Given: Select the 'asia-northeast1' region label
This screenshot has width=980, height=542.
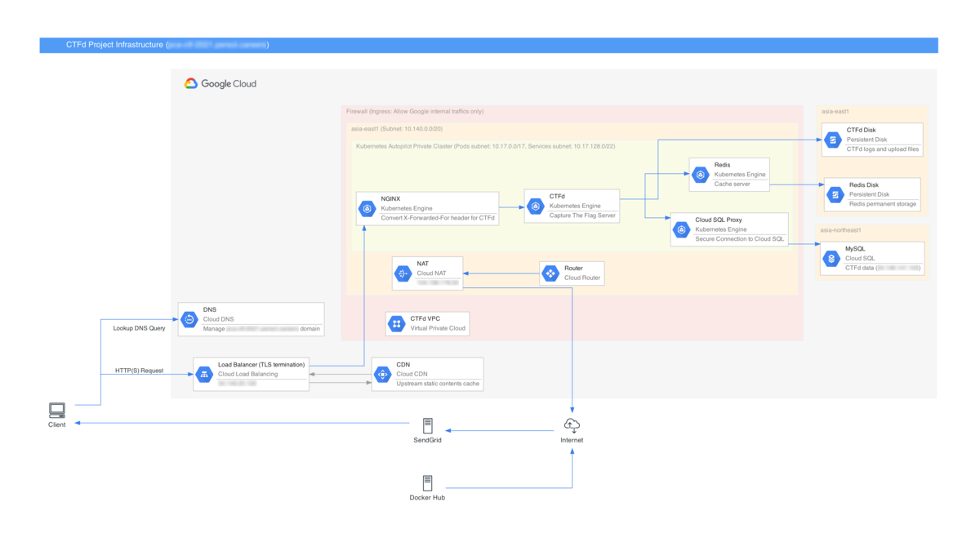Looking at the screenshot, I should pyautogui.click(x=841, y=230).
